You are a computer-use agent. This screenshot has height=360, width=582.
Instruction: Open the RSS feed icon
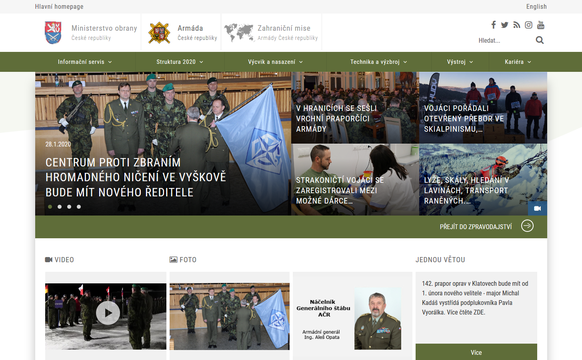click(517, 25)
